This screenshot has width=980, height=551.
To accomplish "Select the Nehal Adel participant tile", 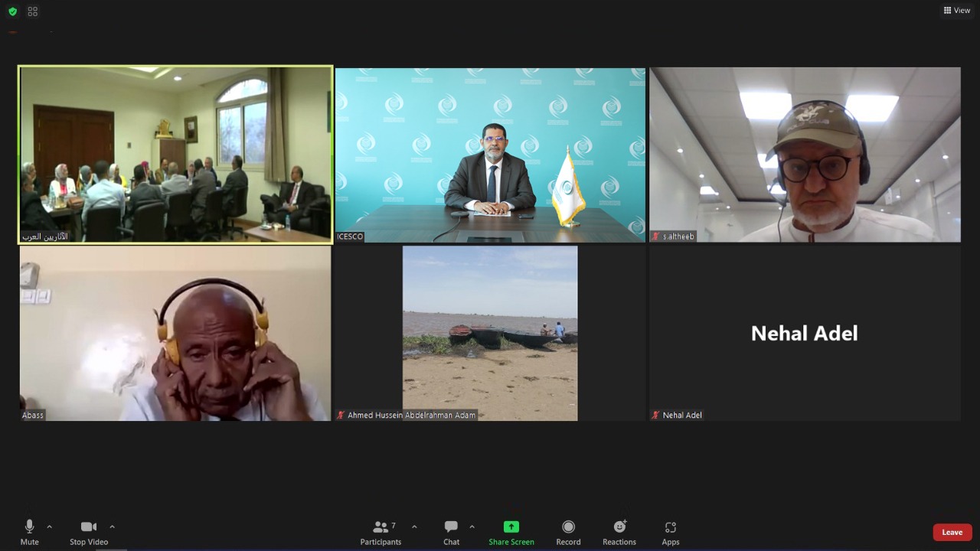I will click(x=805, y=333).
